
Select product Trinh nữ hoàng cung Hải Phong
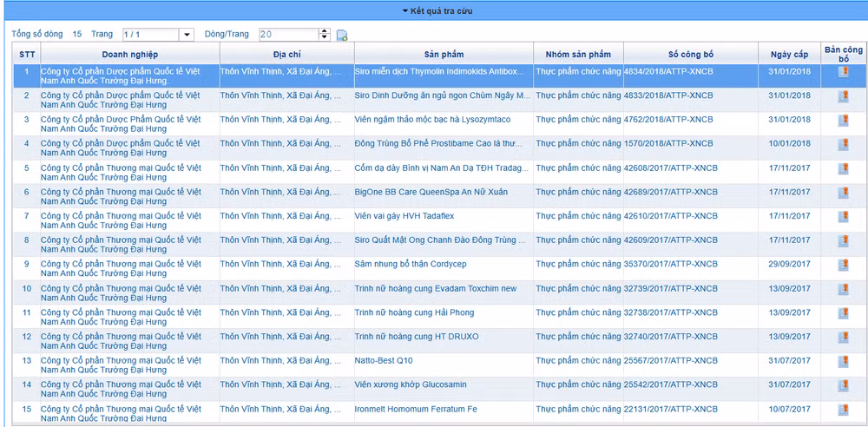click(415, 312)
